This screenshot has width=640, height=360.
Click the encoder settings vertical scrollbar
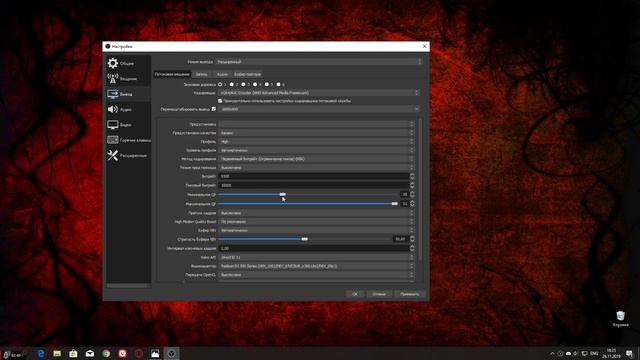[x=420, y=190]
